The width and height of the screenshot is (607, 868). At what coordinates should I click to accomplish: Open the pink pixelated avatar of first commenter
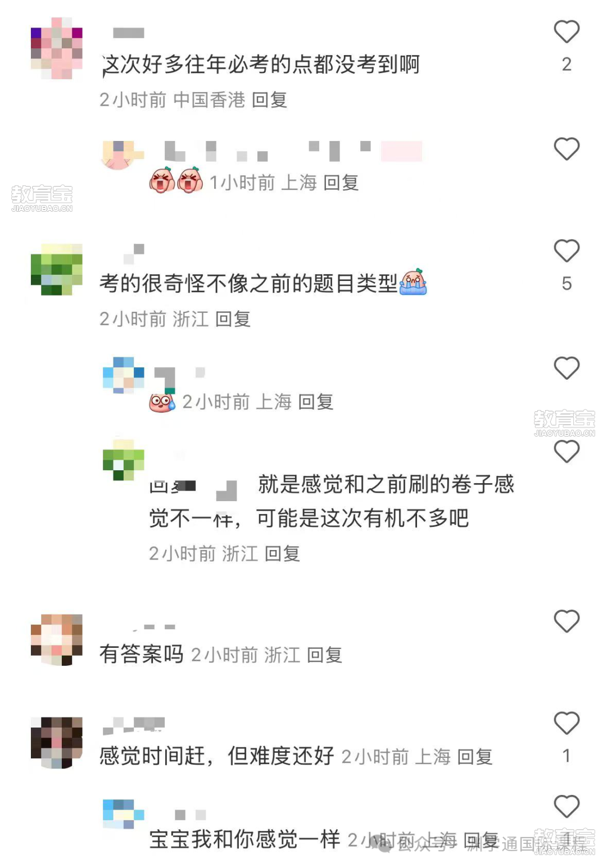(57, 48)
